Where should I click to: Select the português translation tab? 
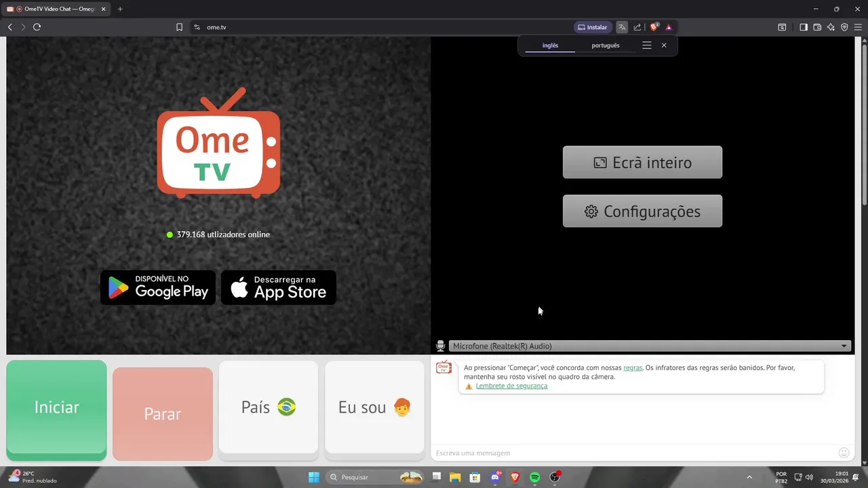pos(606,45)
